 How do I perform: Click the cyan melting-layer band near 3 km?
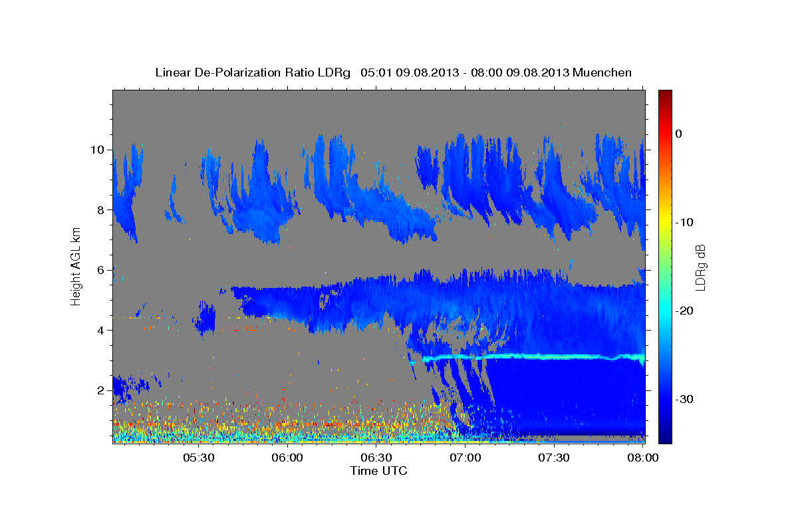click(x=532, y=357)
